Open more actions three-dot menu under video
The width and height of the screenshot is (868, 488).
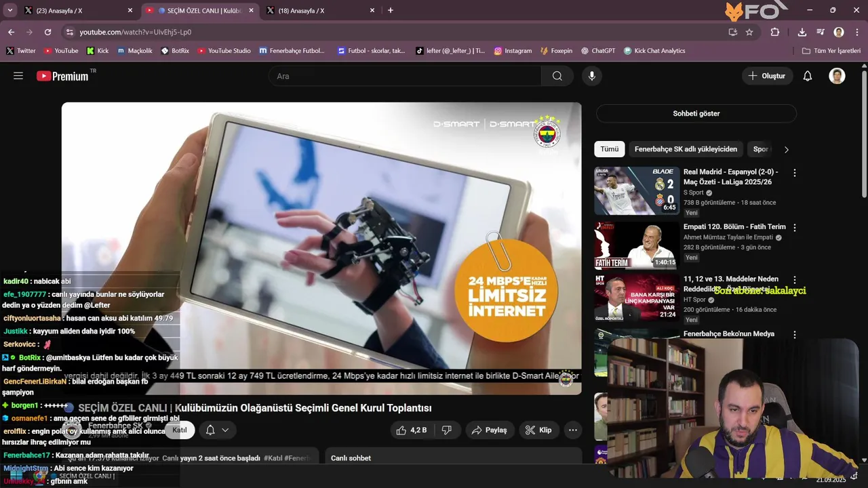[573, 430]
